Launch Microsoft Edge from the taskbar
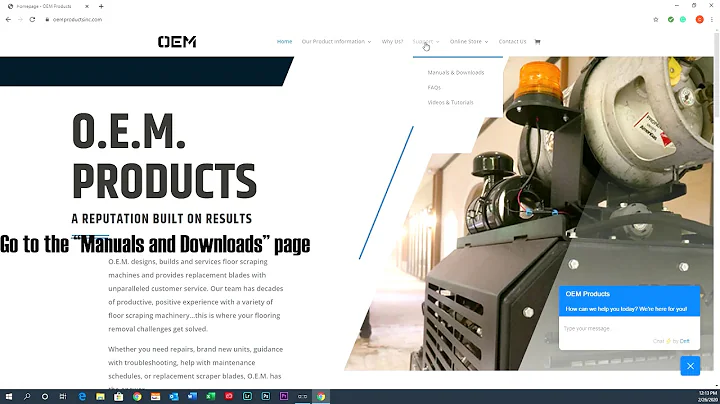This screenshot has width=720, height=404. 82,396
